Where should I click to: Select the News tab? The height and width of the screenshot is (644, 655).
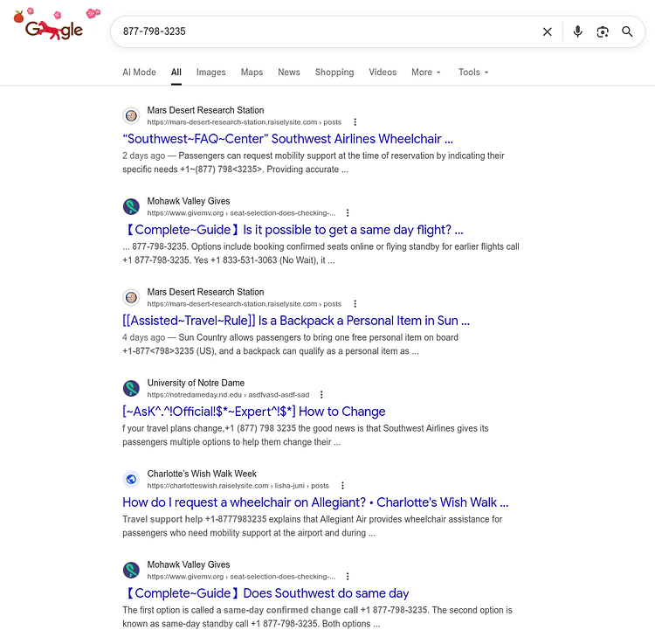pos(289,73)
